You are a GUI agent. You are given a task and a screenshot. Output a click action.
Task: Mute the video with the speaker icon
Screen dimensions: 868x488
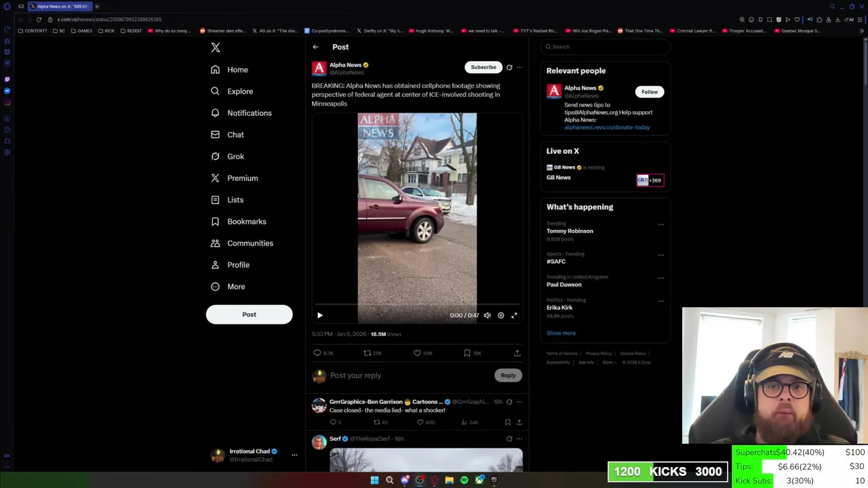(x=487, y=315)
